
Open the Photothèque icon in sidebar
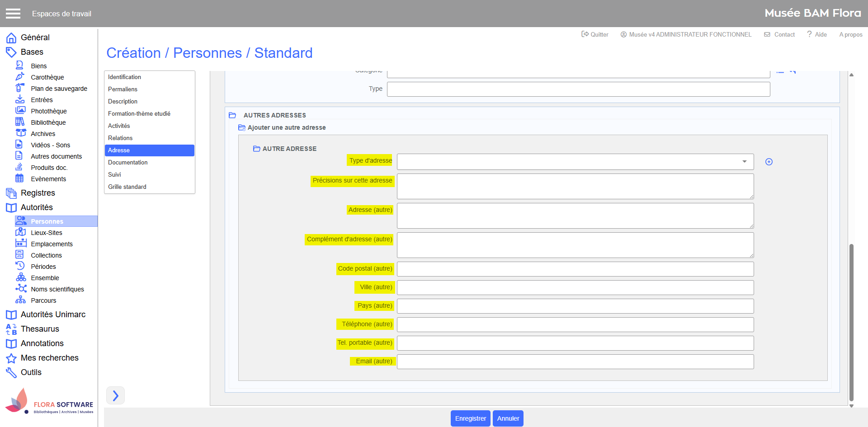[x=20, y=111]
